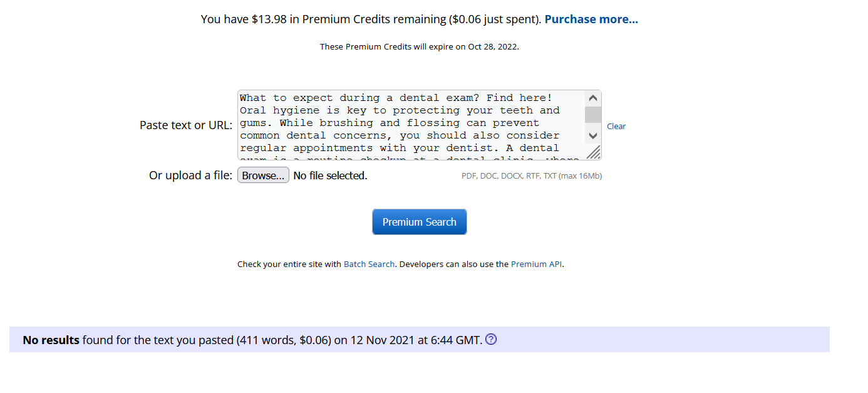Click the Premium Credits remaining text

371,19
